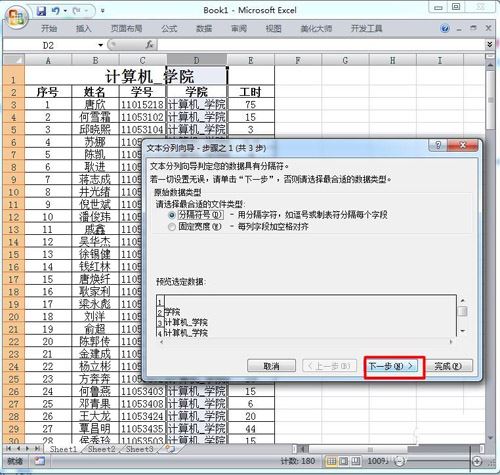Click the Office button orb
Screen dimensions: 500x475
[x=16, y=18]
